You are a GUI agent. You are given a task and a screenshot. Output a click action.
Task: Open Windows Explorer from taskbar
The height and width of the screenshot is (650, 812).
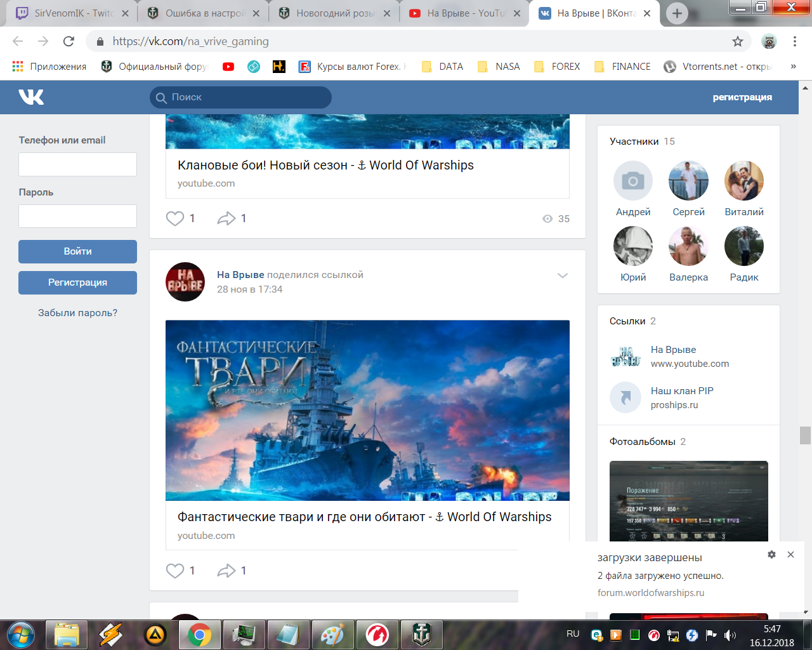point(67,634)
